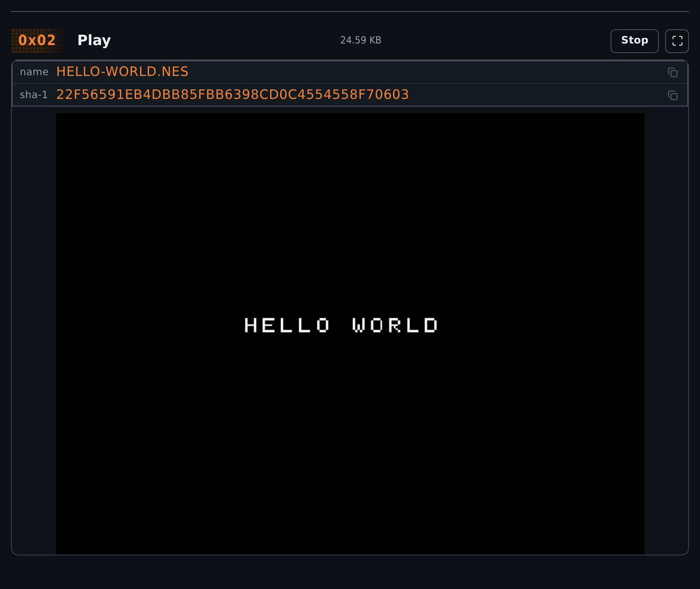Enter fullscreen mode for the emulator

677,41
